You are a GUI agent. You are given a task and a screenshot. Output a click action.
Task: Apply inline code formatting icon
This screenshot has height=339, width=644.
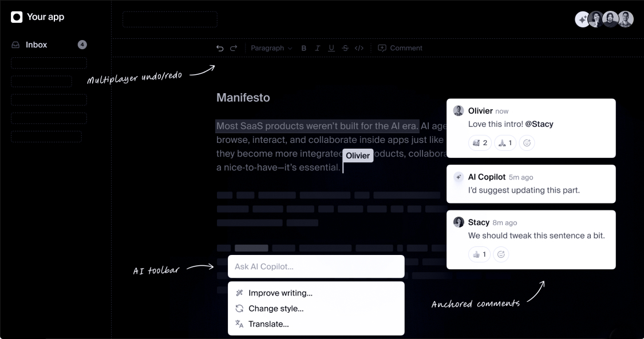[x=359, y=49]
